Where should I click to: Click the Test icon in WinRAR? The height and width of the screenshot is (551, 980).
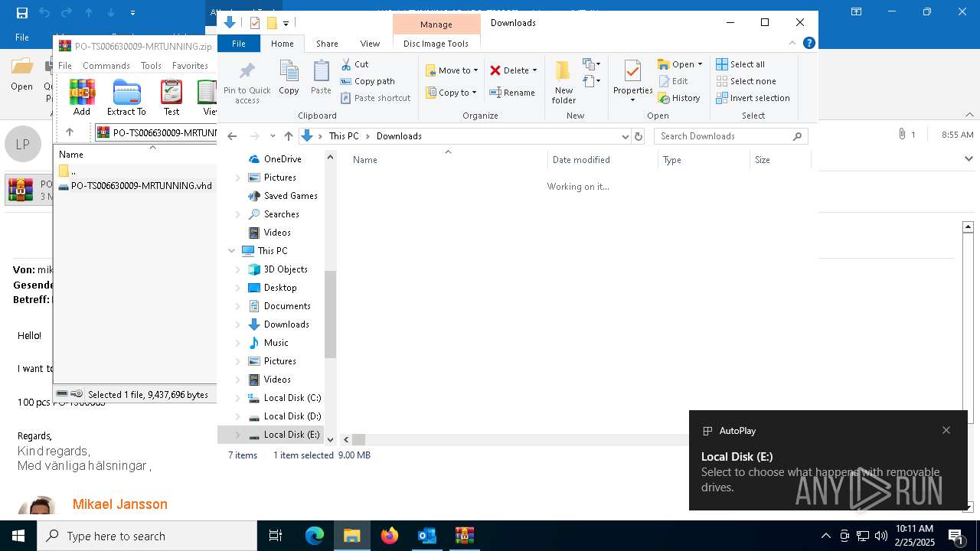(171, 97)
